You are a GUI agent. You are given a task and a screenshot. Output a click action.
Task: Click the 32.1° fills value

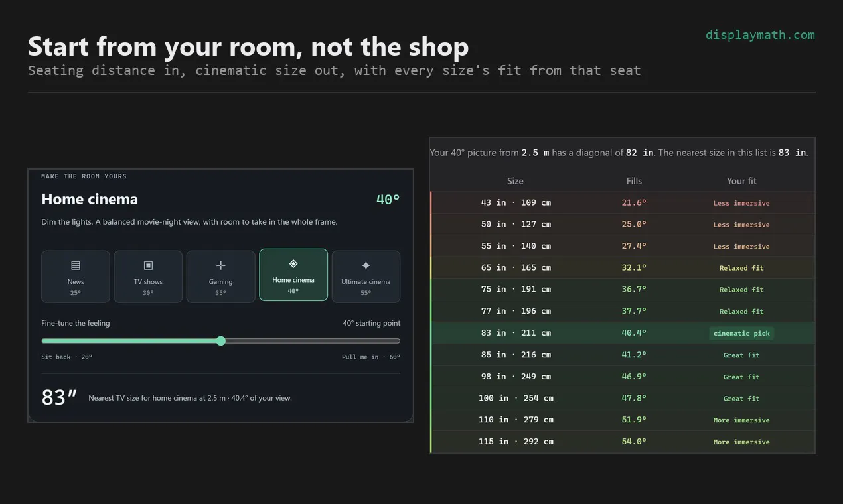pos(634,268)
